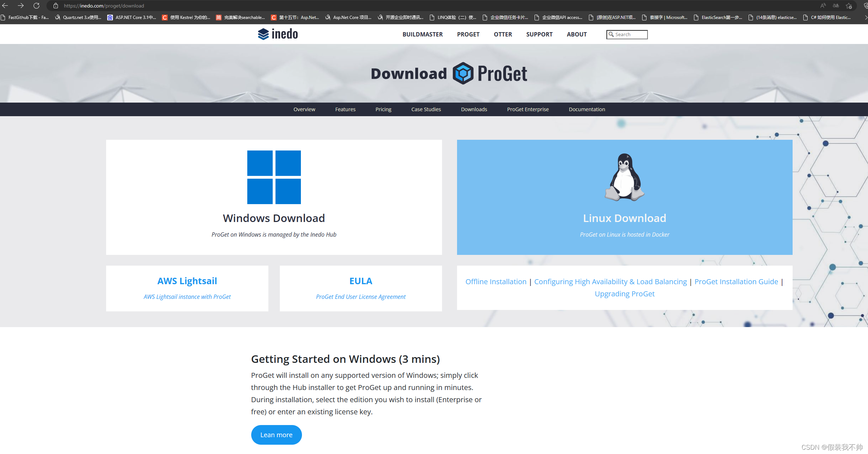The height and width of the screenshot is (454, 868).
Task: Open AWS Lightsail link
Action: tap(187, 281)
